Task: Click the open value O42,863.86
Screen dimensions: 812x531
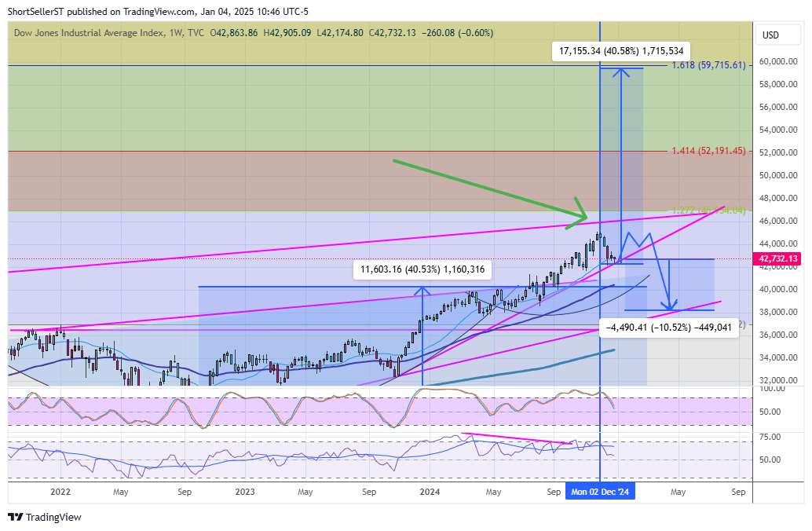Action: pyautogui.click(x=233, y=33)
